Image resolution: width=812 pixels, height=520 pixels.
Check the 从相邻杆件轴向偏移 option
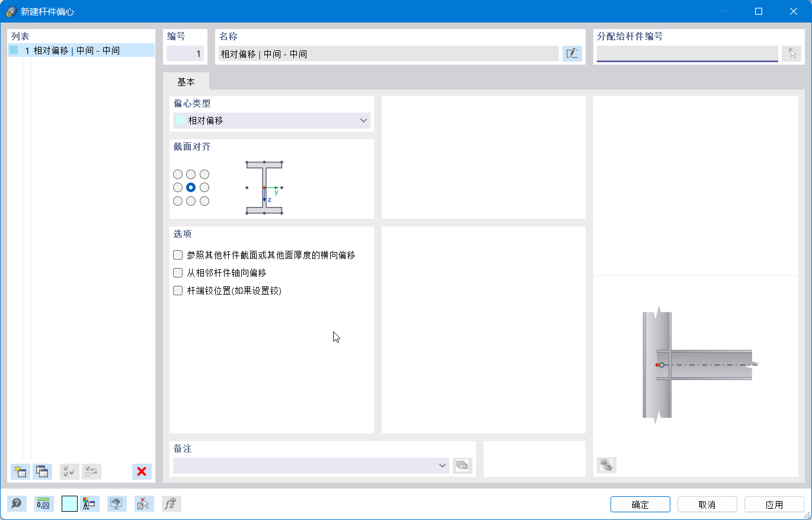[177, 273]
